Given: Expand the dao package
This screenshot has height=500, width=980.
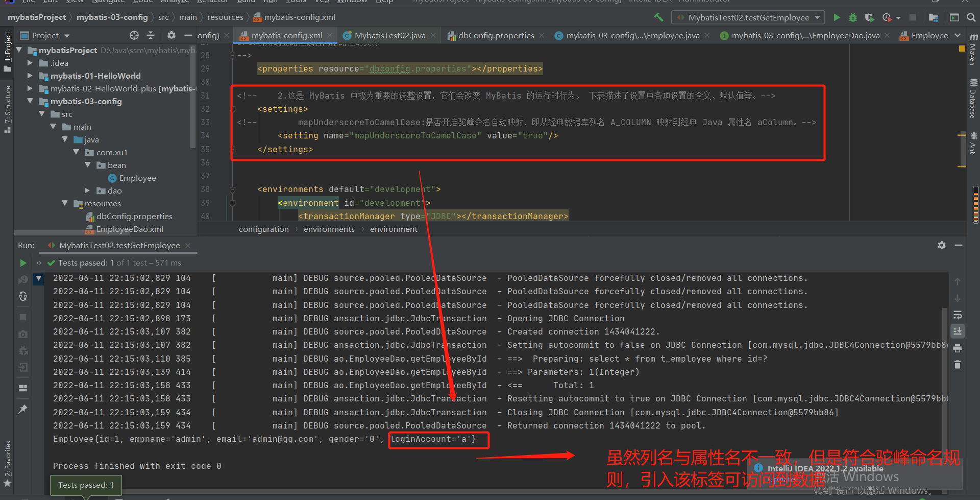Looking at the screenshot, I should click(x=87, y=191).
